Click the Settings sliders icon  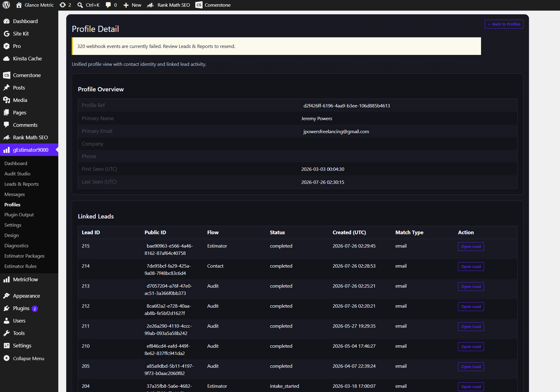(x=6, y=346)
